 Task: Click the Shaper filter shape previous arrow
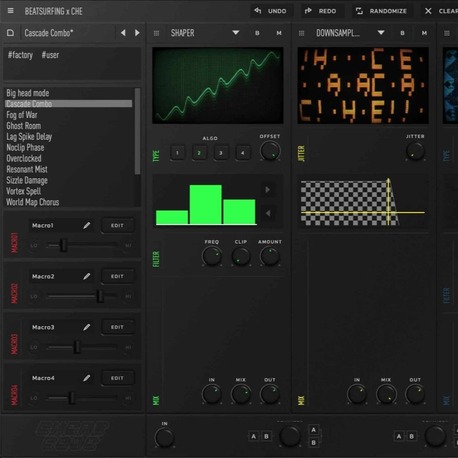tap(268, 213)
